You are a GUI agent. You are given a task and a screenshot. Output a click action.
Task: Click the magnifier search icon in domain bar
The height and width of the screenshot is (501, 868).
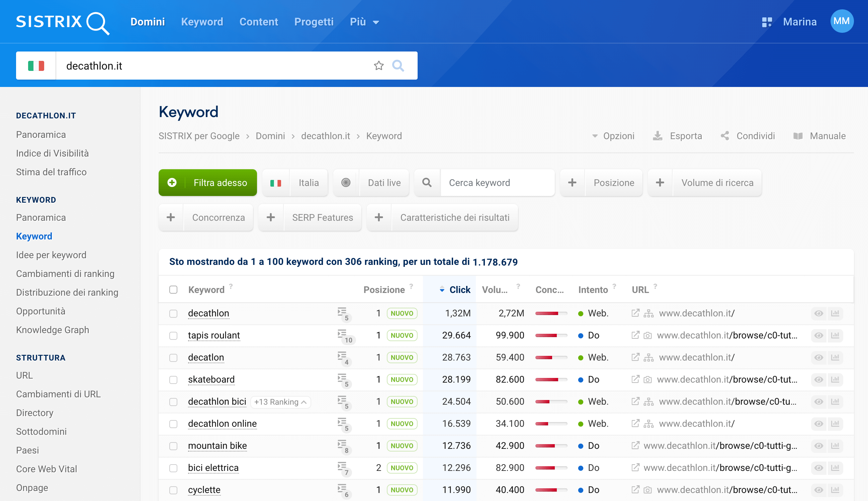[x=398, y=65]
